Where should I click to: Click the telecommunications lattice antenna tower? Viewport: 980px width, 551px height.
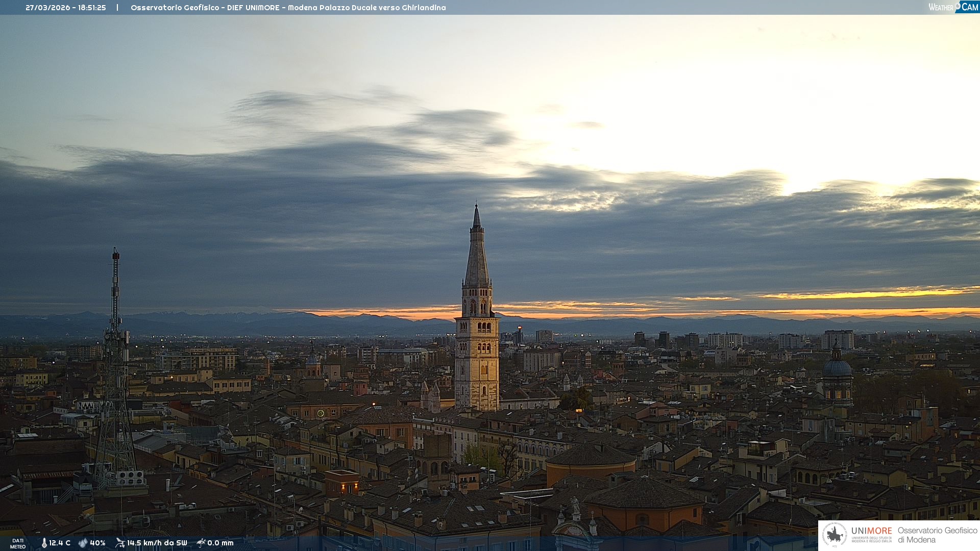(x=115, y=367)
